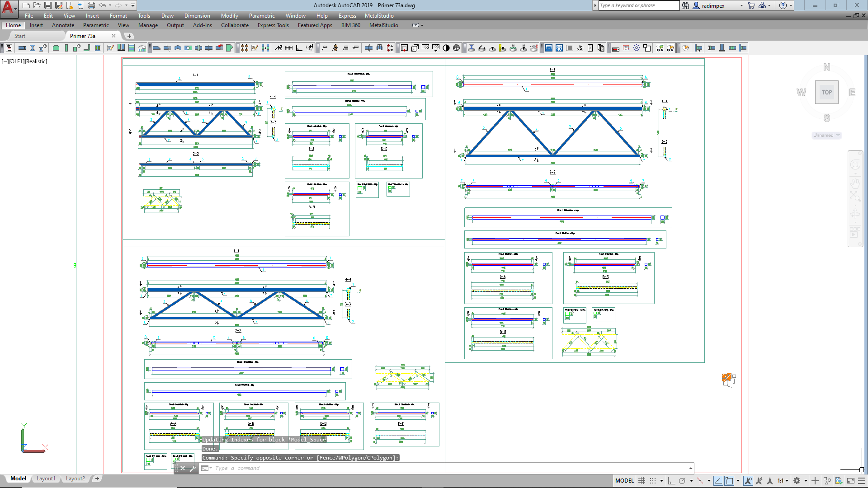The image size is (868, 488).
Task: Click the help question mark icon
Action: [783, 5]
